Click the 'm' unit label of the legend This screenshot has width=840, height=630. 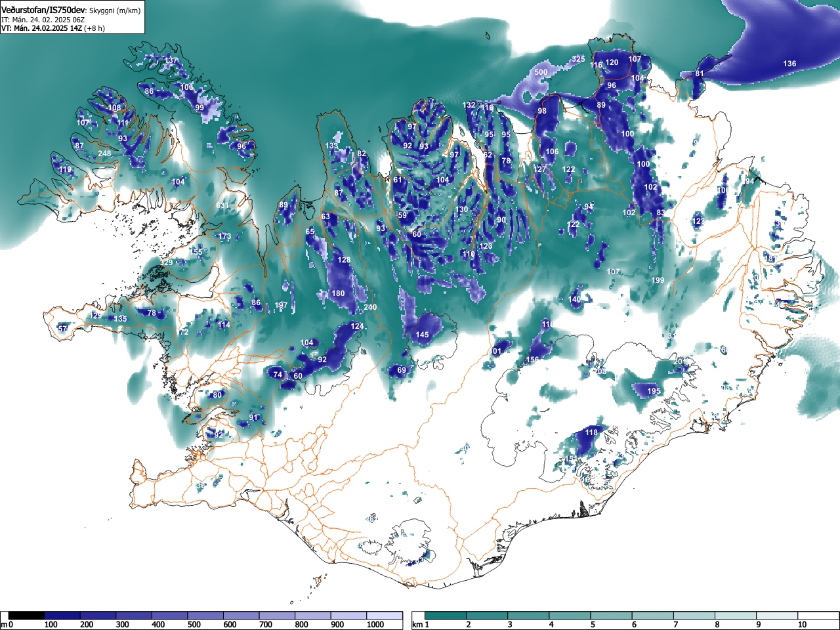[4, 625]
